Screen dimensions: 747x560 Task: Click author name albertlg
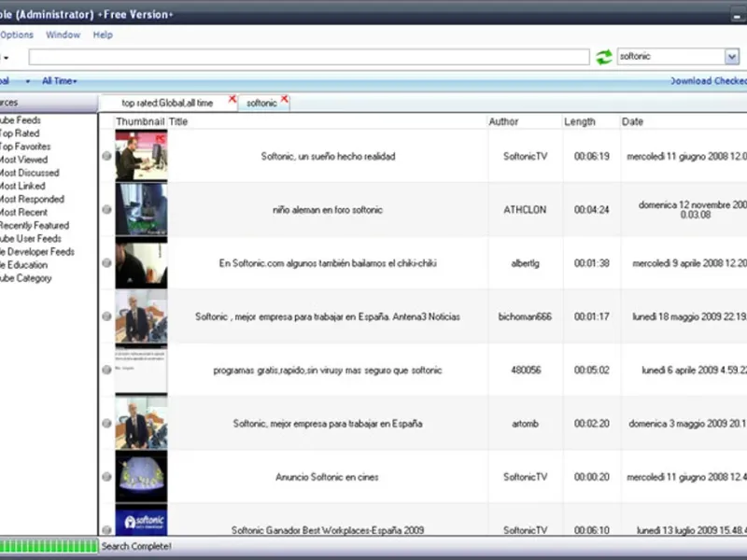(525, 263)
